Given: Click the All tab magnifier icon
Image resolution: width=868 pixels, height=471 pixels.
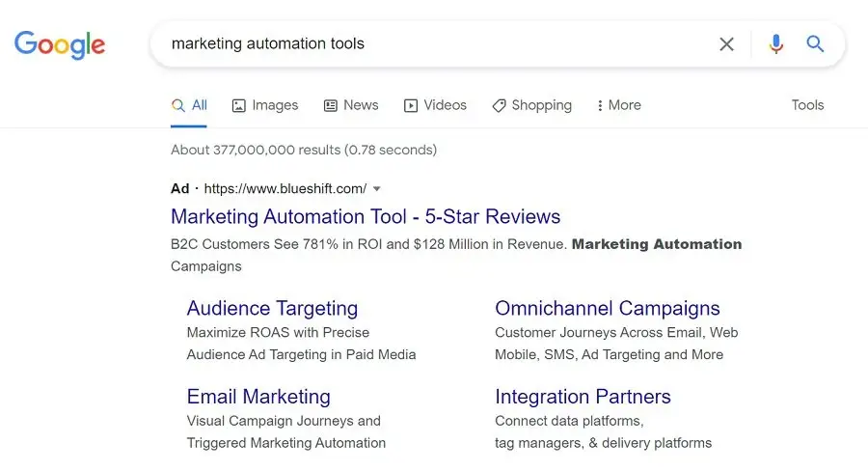Looking at the screenshot, I should tap(177, 105).
